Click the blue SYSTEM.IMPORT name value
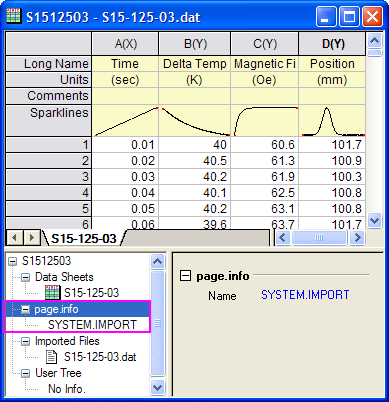This screenshot has width=389, height=402. tap(305, 295)
